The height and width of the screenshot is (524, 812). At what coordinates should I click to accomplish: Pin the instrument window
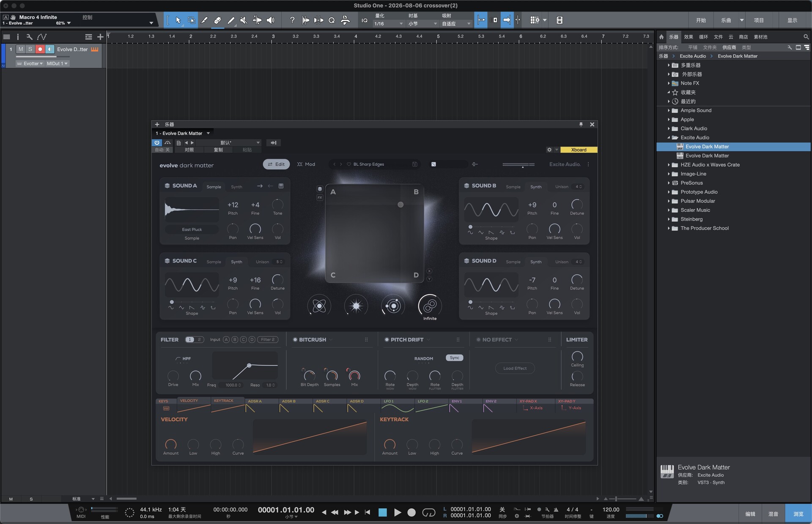[x=581, y=124]
